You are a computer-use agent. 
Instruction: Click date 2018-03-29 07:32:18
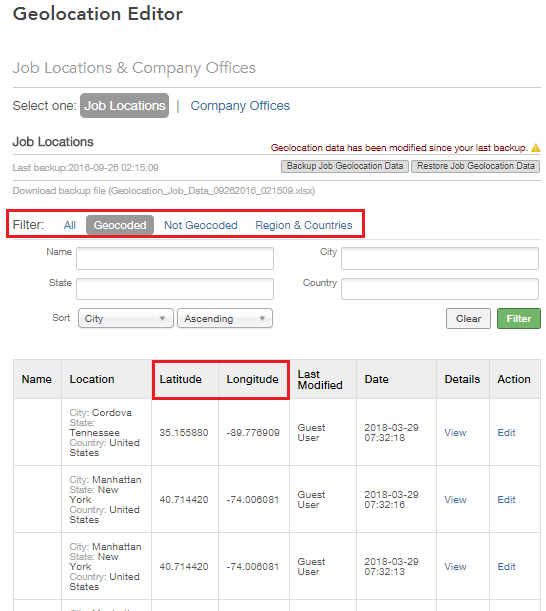[x=391, y=433]
